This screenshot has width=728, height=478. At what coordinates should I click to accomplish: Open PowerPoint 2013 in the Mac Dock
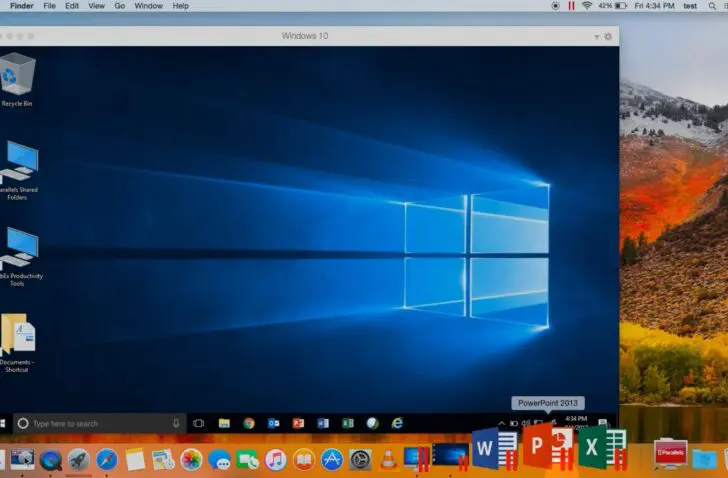(x=548, y=446)
